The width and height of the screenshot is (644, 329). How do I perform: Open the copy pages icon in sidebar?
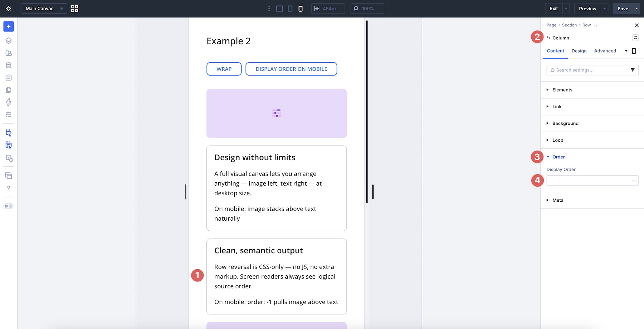pos(9,90)
